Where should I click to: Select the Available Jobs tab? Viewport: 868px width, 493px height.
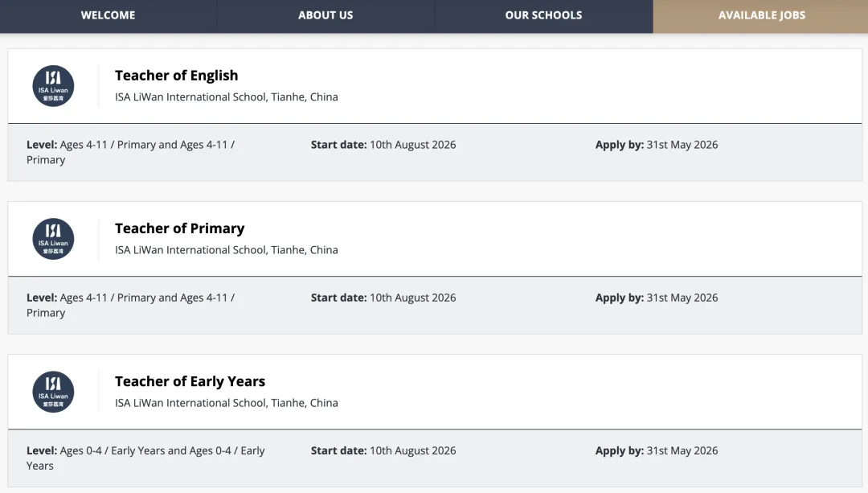[x=761, y=15]
